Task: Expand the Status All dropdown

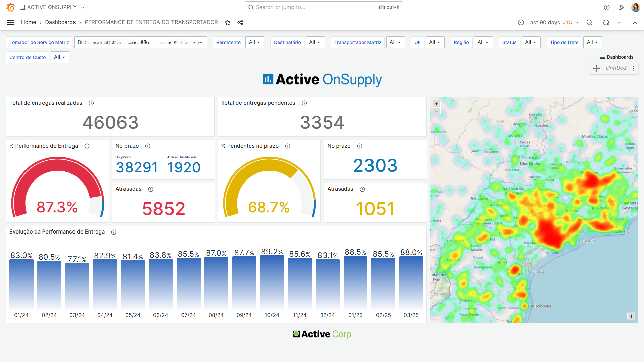Action: point(531,42)
